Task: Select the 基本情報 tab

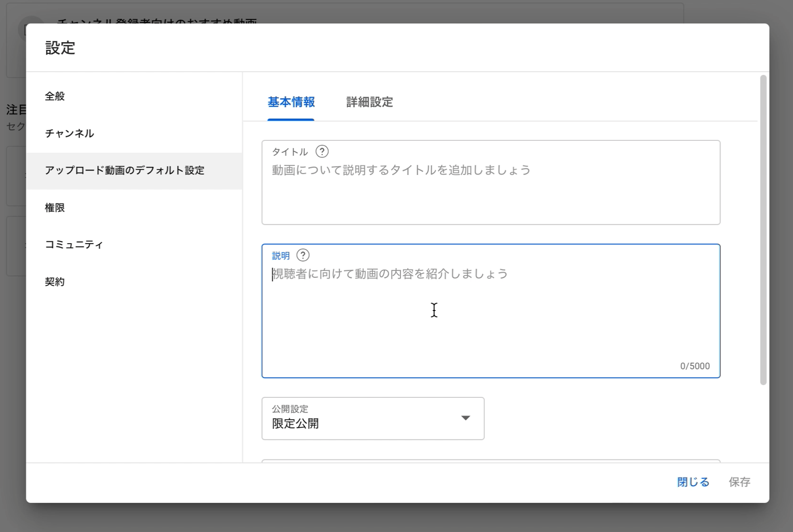Action: 291,102
